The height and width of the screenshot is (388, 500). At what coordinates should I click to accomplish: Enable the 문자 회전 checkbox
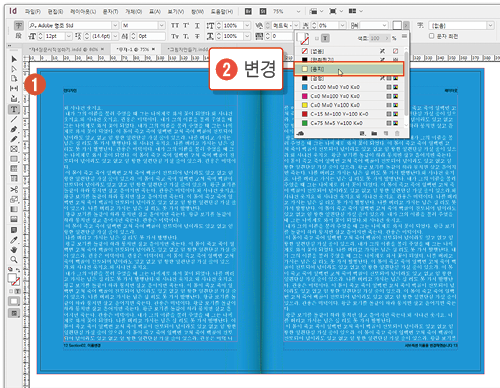(x=432, y=36)
